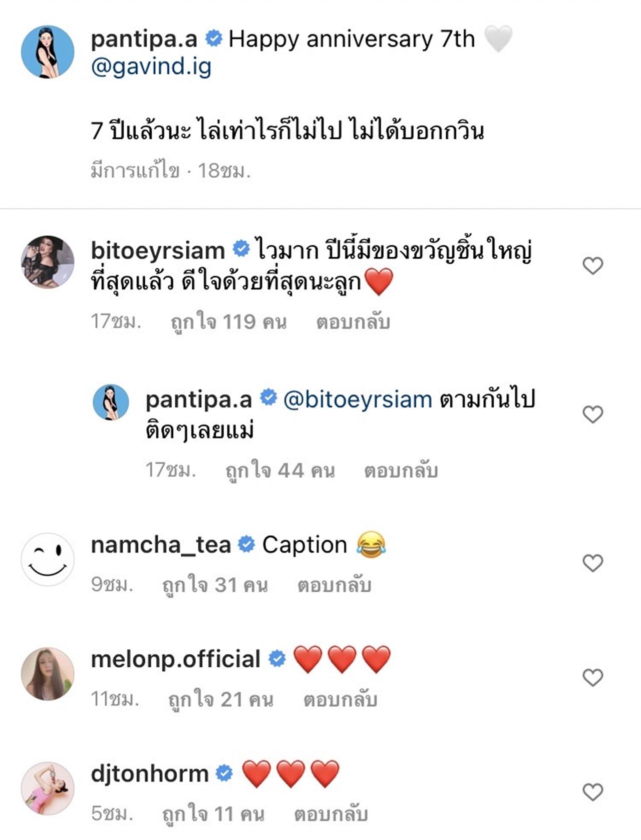The height and width of the screenshot is (840, 641).
Task: Open pantipa.a's small avatar in the reply
Action: (111, 402)
